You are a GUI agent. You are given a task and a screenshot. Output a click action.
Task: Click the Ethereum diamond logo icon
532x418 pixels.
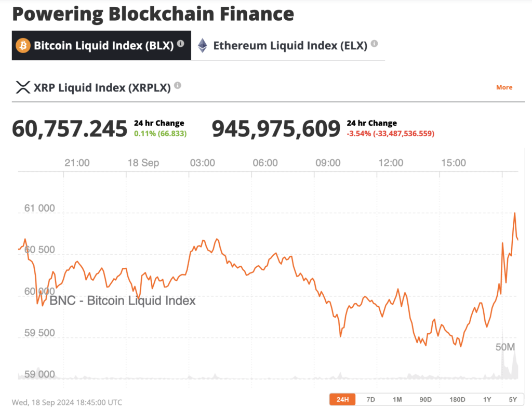[x=202, y=46]
